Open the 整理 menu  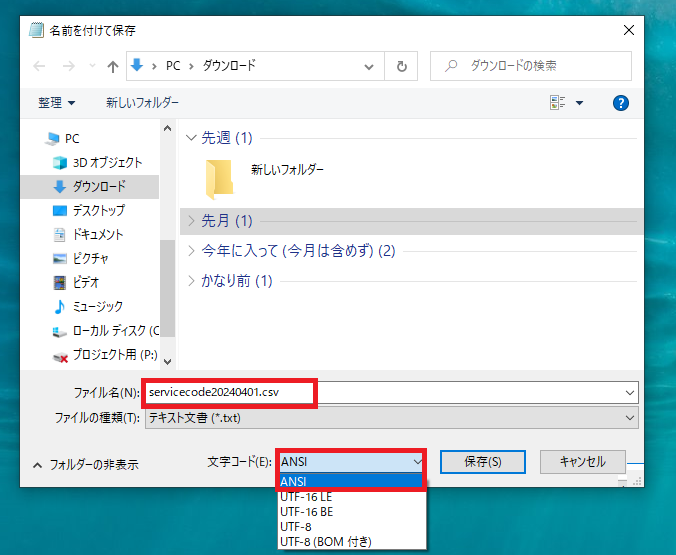[56, 103]
